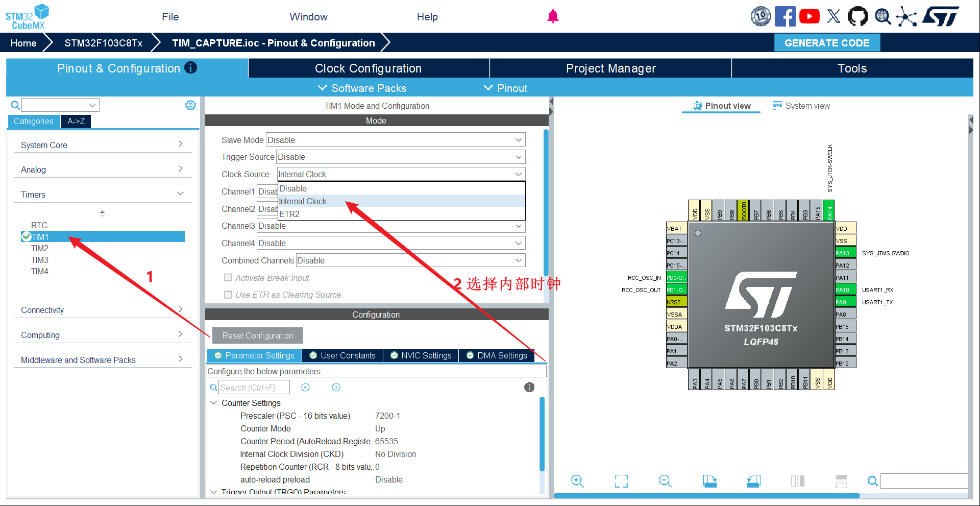Viewport: 980px width, 506px height.
Task: Open the YouTube icon link
Action: click(x=810, y=16)
